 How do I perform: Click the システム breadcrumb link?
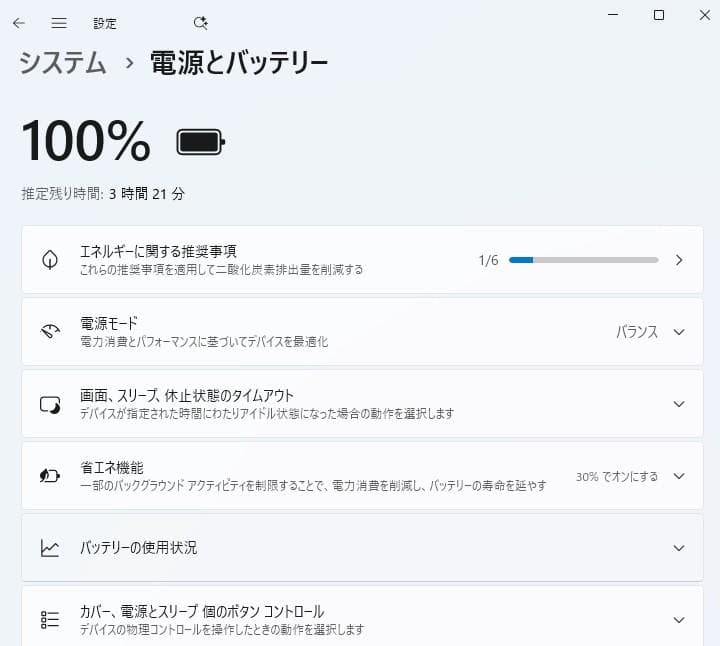coord(63,62)
